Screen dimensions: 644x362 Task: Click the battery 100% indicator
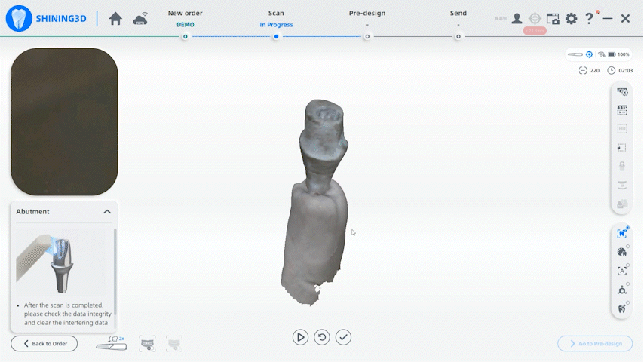click(x=618, y=54)
